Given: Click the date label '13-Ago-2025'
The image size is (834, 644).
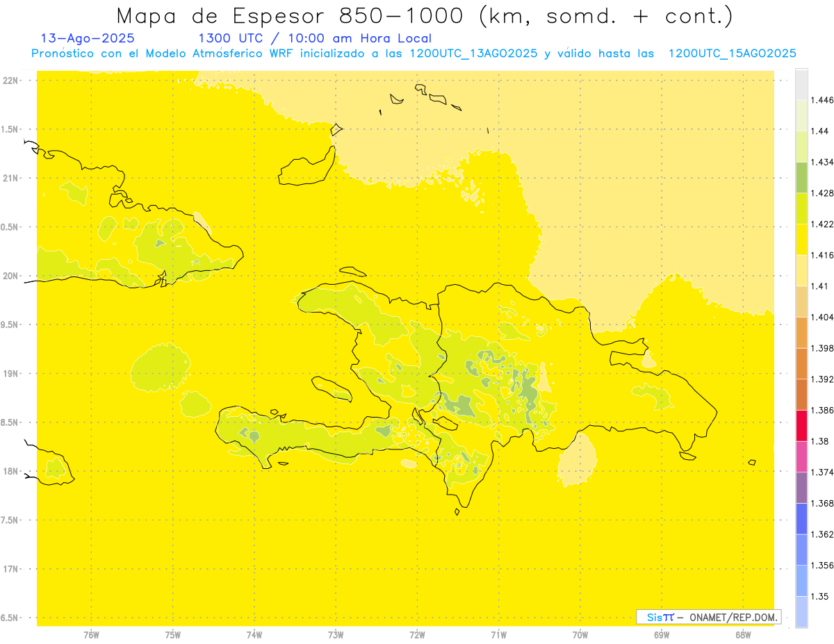Looking at the screenshot, I should pyautogui.click(x=88, y=38).
